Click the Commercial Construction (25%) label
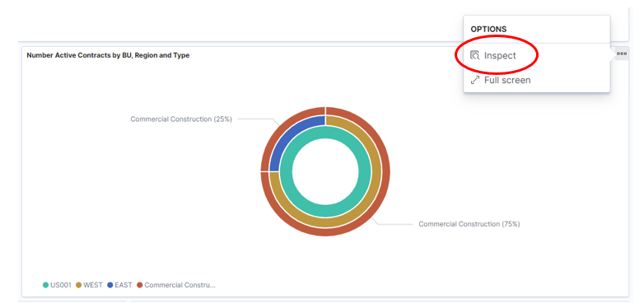The height and width of the screenshot is (308, 644). (181, 119)
